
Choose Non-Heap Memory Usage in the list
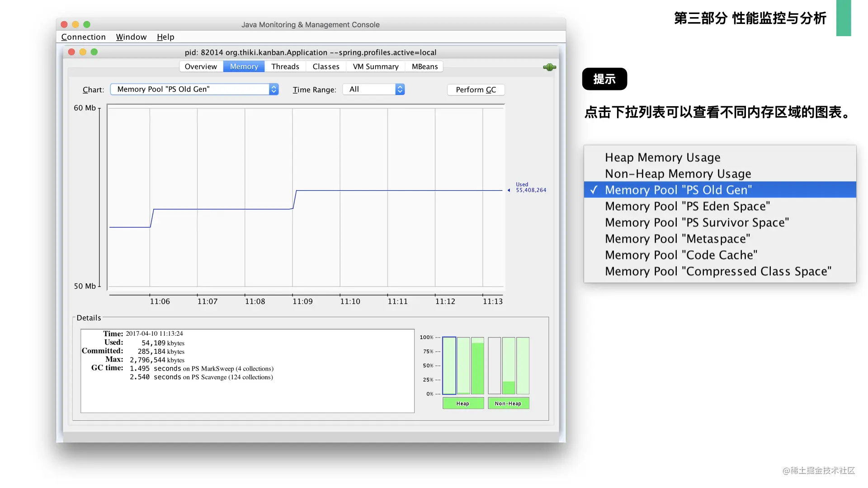coord(720,174)
